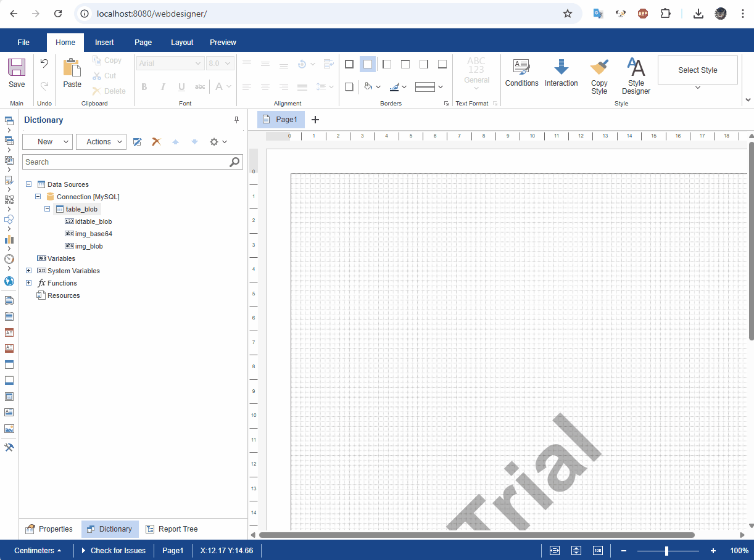Open the Report Tree tab
The height and width of the screenshot is (560, 754).
[172, 529]
